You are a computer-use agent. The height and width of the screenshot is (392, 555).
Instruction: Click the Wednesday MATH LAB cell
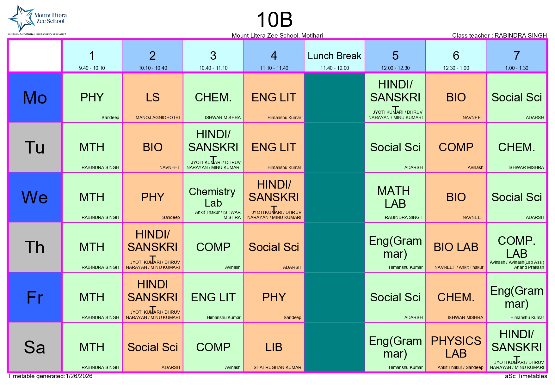click(x=395, y=197)
